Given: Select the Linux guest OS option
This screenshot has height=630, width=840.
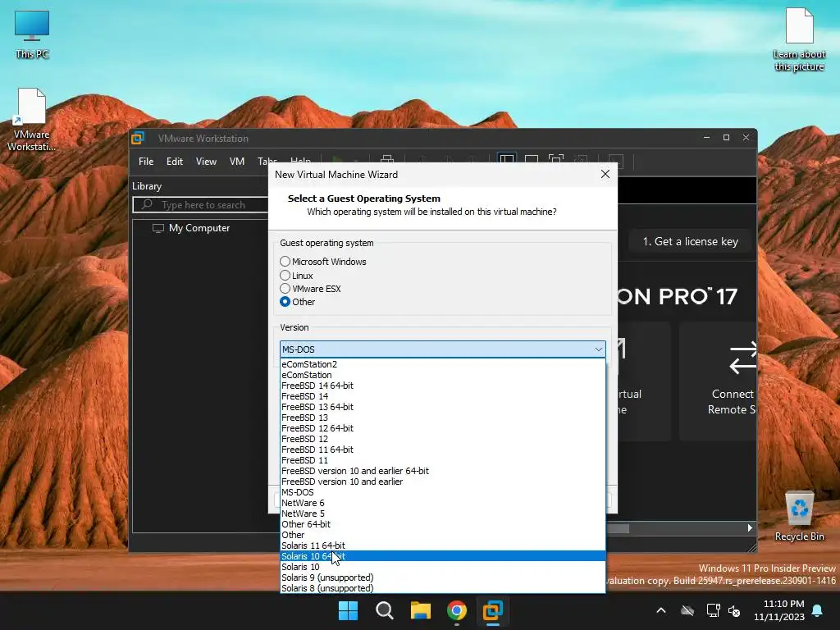Looking at the screenshot, I should click(x=285, y=276).
